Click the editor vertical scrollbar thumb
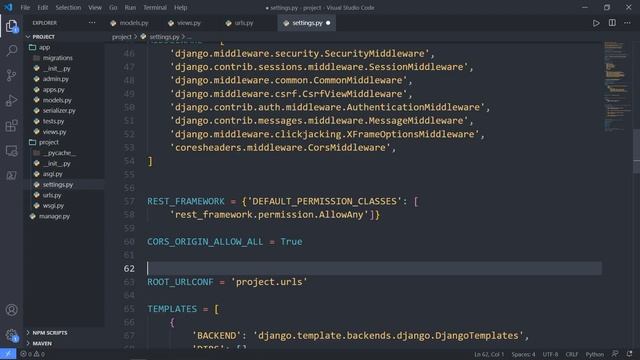Viewport: 640px width, 360px height. [x=636, y=151]
